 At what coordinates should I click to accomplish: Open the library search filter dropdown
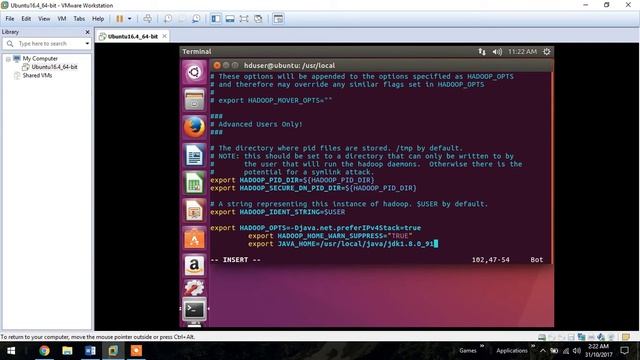point(87,43)
